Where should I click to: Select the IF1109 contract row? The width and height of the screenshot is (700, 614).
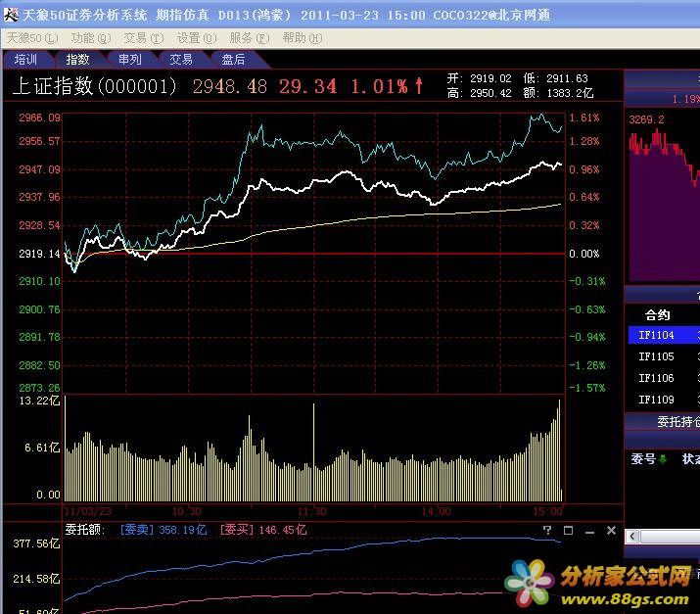click(664, 400)
